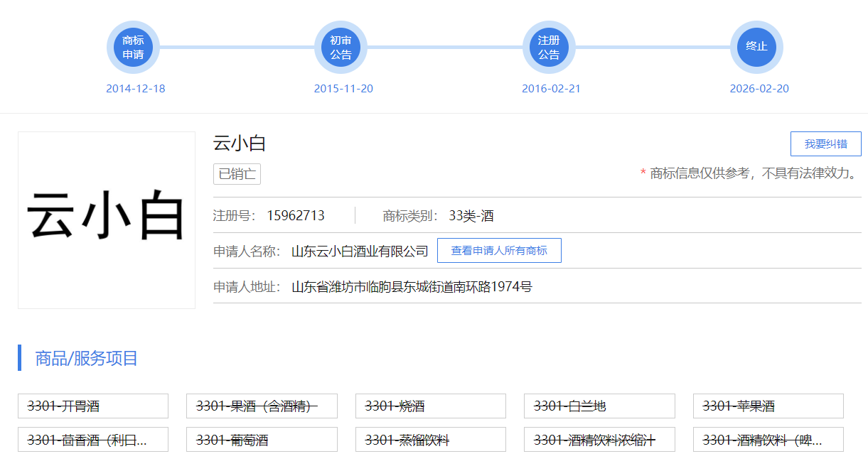This screenshot has height=471, width=868.
Task: Select registration number 15962713
Action: [x=296, y=216]
